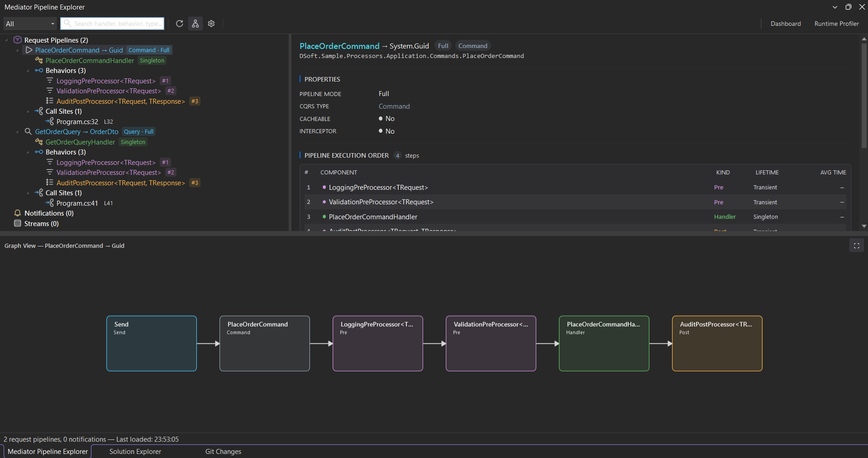Click execution row 1 LoggingPreProcessor<TRequest>

pos(575,188)
